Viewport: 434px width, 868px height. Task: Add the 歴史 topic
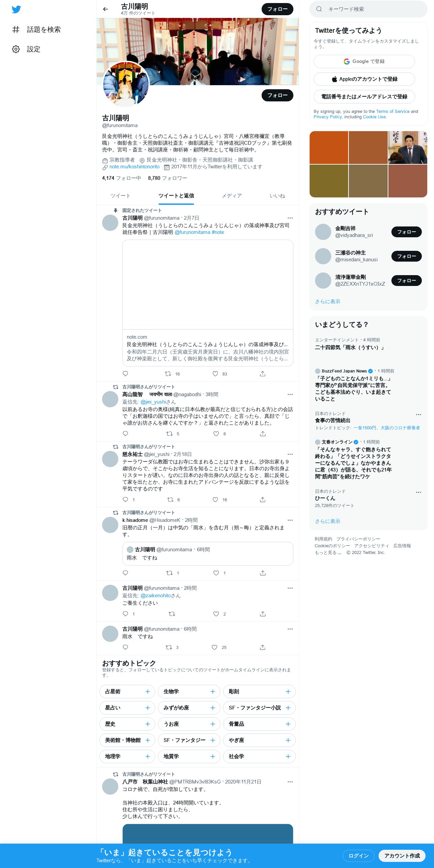tap(148, 724)
